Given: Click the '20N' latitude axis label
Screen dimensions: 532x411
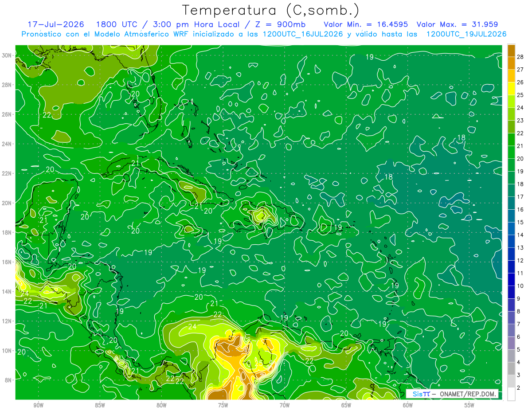Looking at the screenshot, I should coord(7,203).
